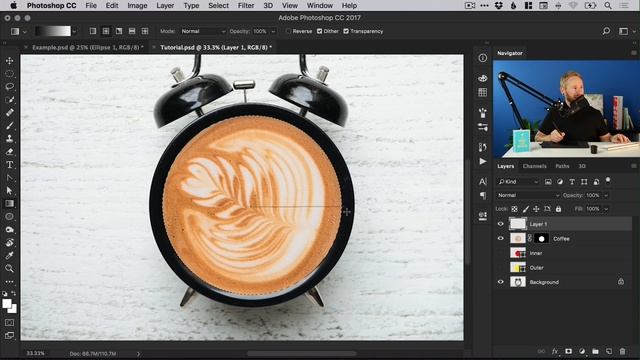The height and width of the screenshot is (360, 640).
Task: Open the Info panel icon
Action: click(482, 58)
